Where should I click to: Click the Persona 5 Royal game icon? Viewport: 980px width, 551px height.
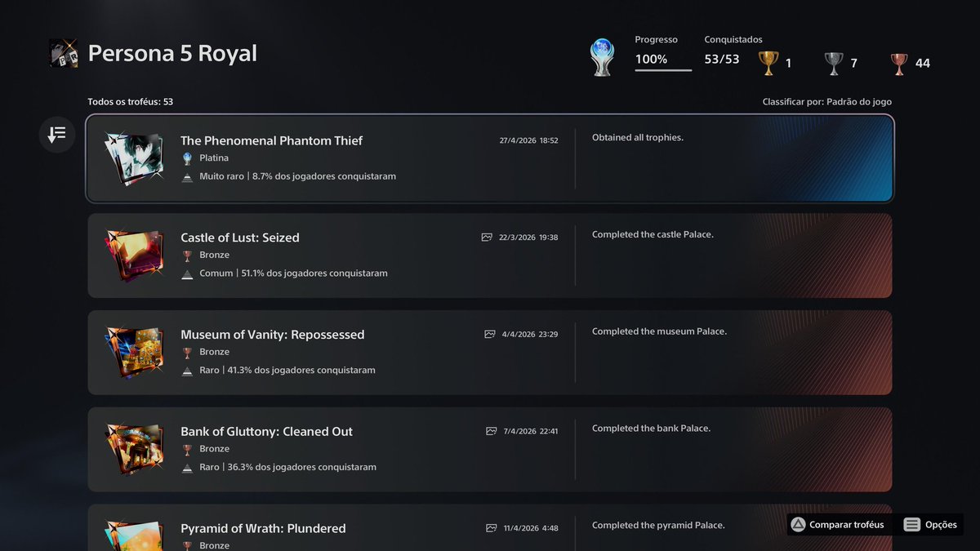pyautogui.click(x=63, y=53)
